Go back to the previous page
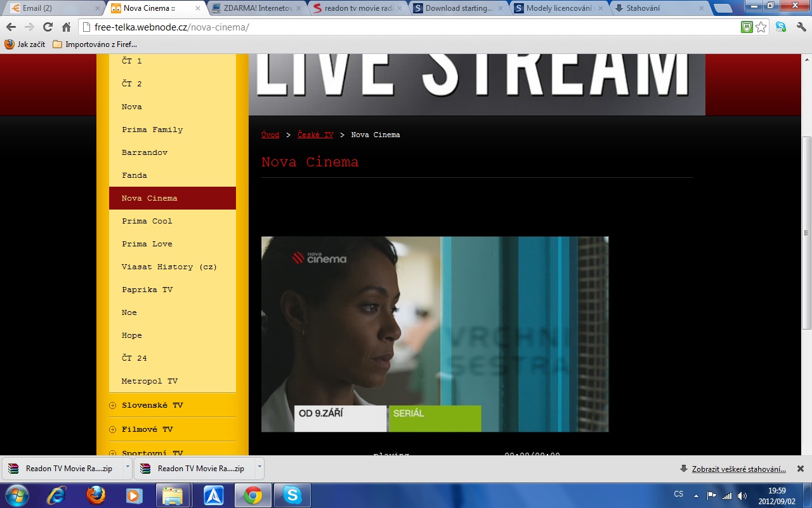 coord(11,27)
